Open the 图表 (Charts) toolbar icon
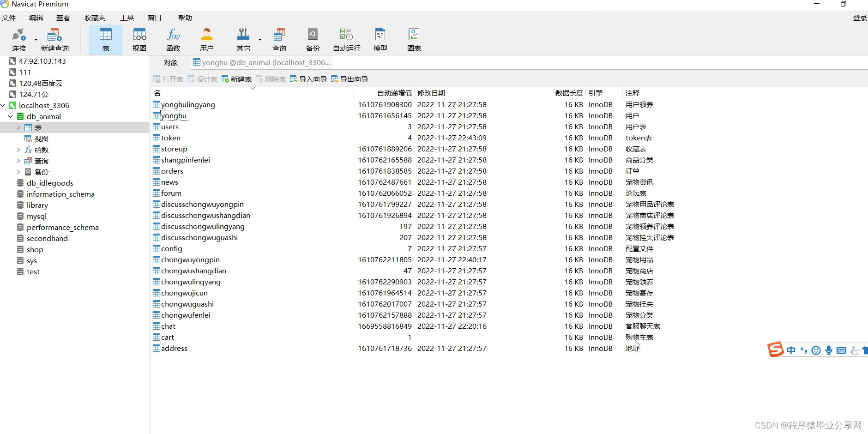 coord(414,40)
